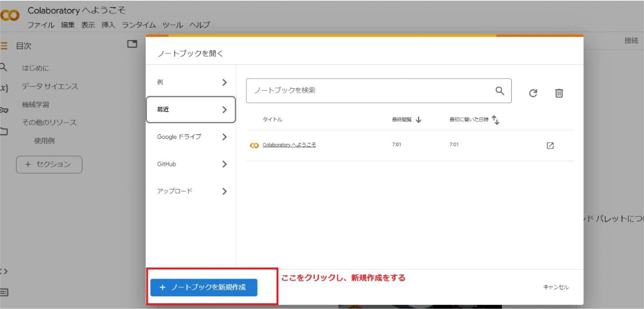Viewport: 644px width, 309px height.
Task: Open the ファイル menu
Action: pos(41,25)
